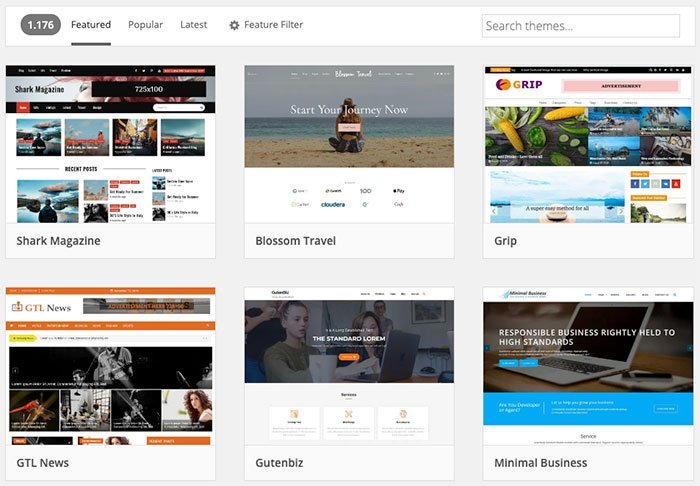Click the 1.176 theme count badge
Viewport: 700px width, 486px height.
[41, 25]
